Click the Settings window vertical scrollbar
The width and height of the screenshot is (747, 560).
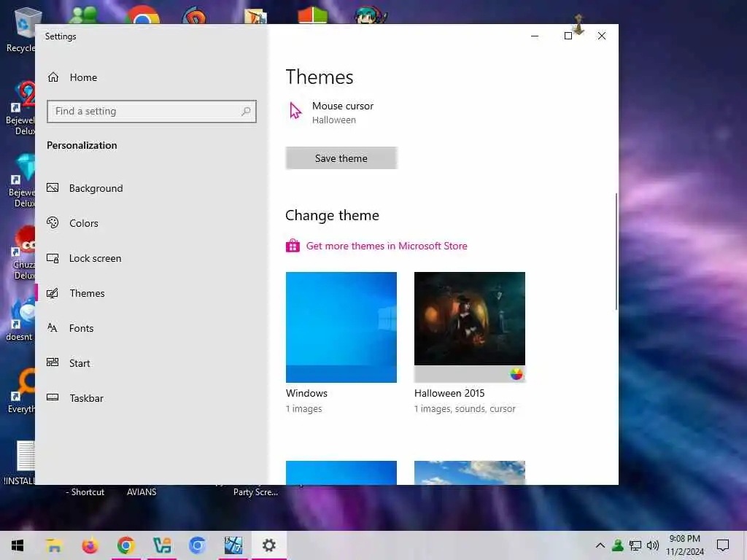point(616,252)
